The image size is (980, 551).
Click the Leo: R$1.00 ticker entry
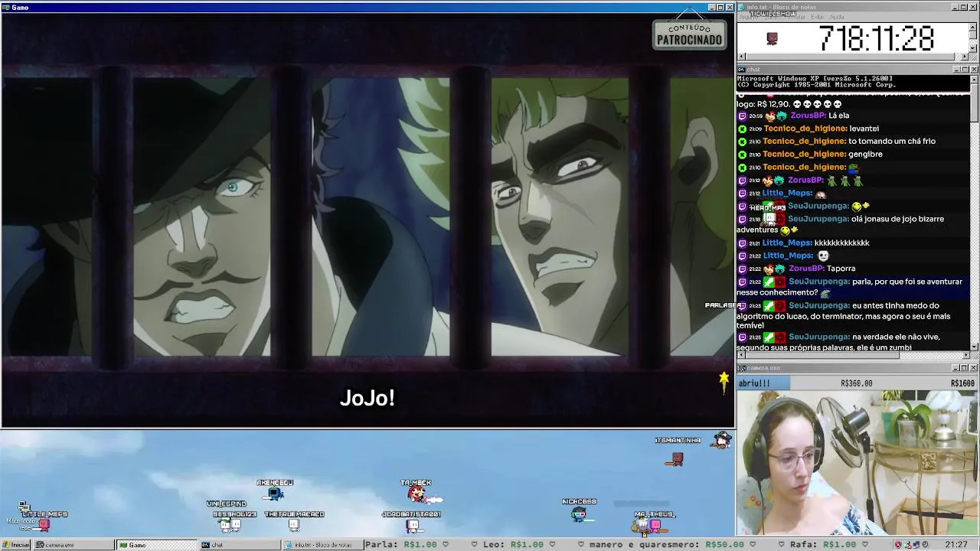tap(512, 545)
